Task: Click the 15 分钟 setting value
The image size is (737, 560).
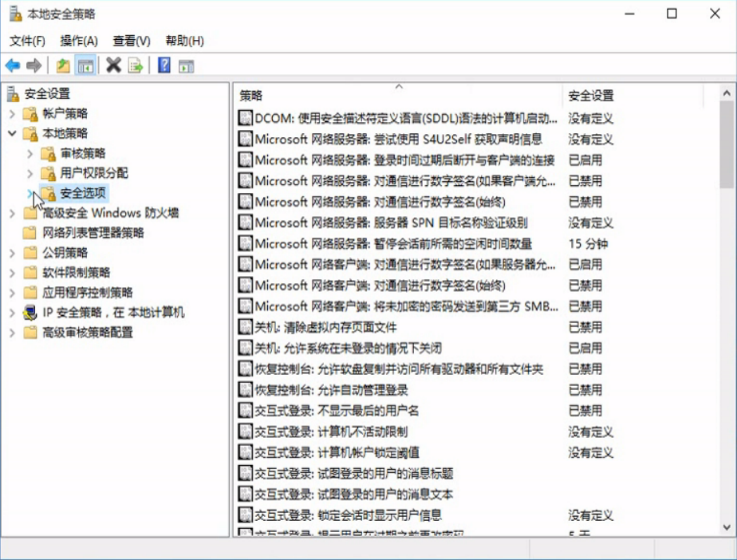Action: [588, 243]
